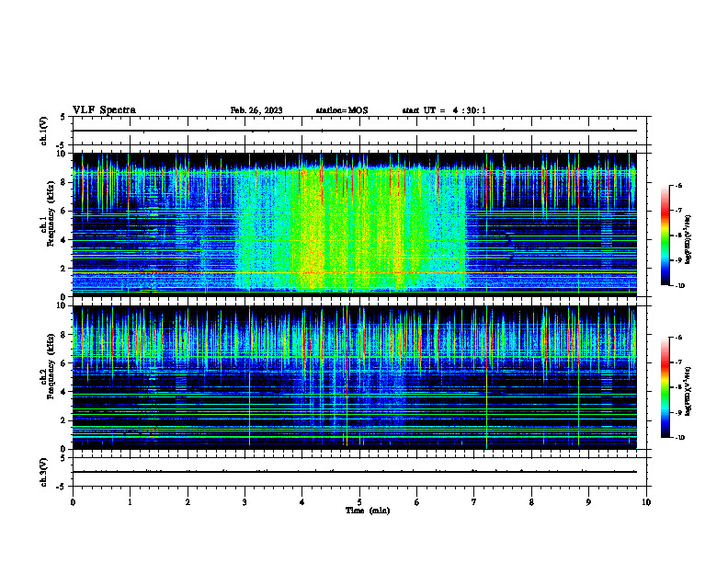Click time-axis tick label "7"
This screenshot has height=563, width=728.
(474, 502)
